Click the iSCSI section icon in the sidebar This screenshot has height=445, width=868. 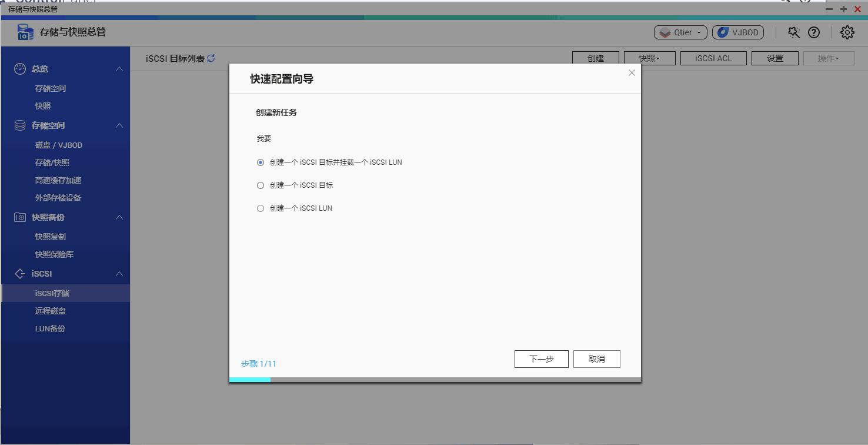(x=19, y=273)
